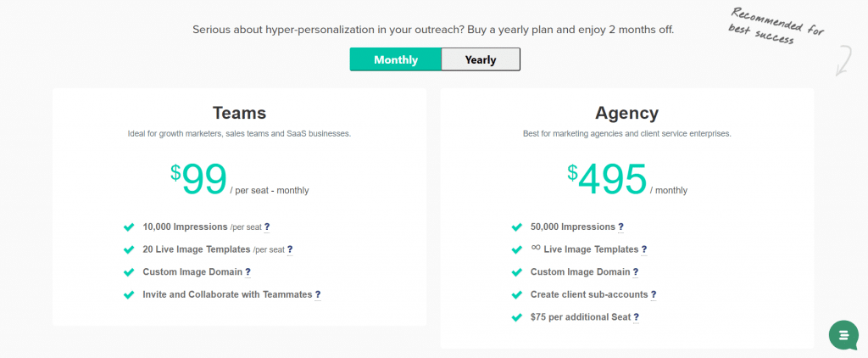Switch billing toggle to Yearly

[481, 59]
